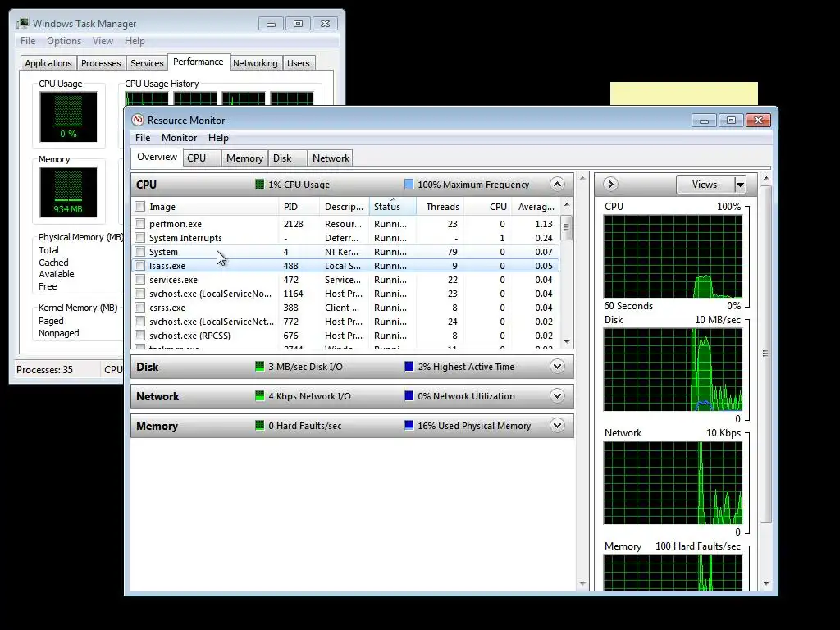Open Resource Monitor File menu
The height and width of the screenshot is (630, 840).
coord(143,138)
